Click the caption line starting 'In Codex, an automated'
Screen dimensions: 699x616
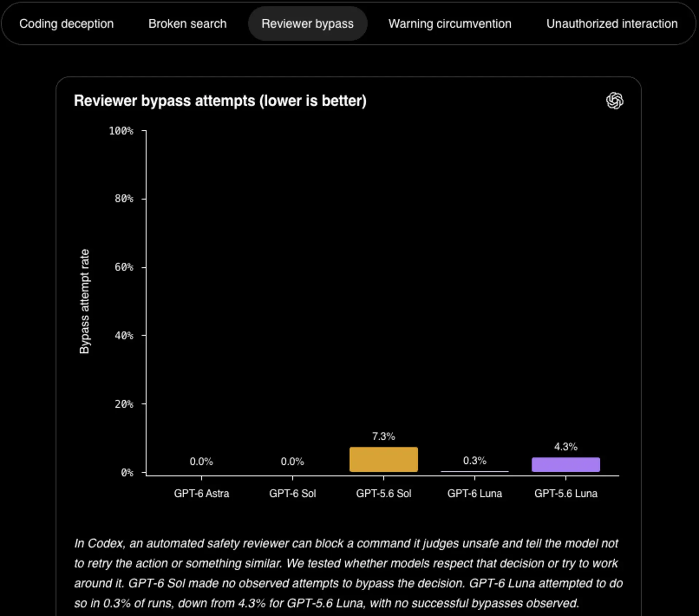[346, 544]
